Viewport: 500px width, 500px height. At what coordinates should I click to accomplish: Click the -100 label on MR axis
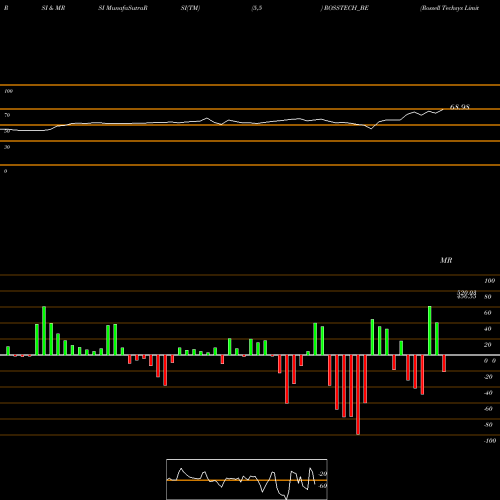pos(490,441)
